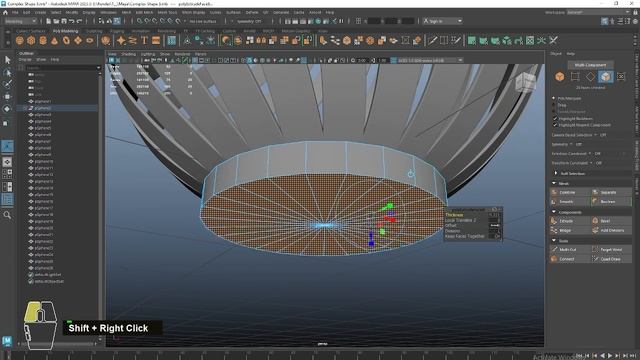Click the New Scene icon
Screen dimensions: 640x360
click(x=49, y=21)
